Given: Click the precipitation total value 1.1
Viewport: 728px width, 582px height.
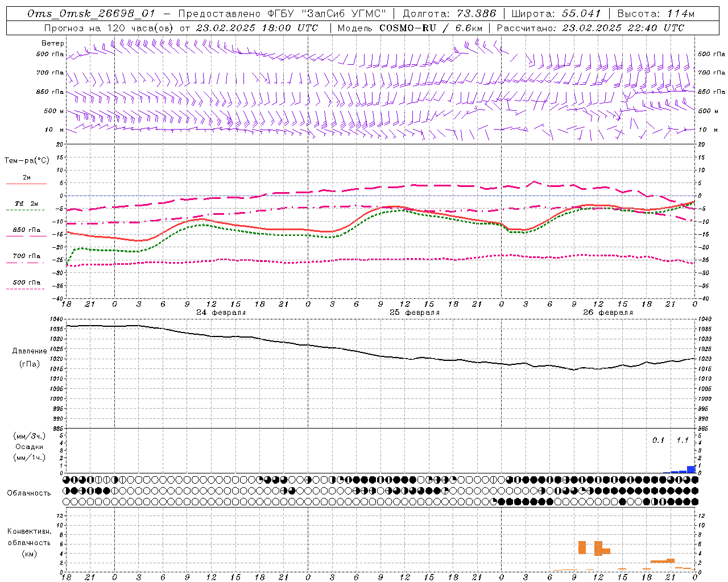Looking at the screenshot, I should 682,440.
